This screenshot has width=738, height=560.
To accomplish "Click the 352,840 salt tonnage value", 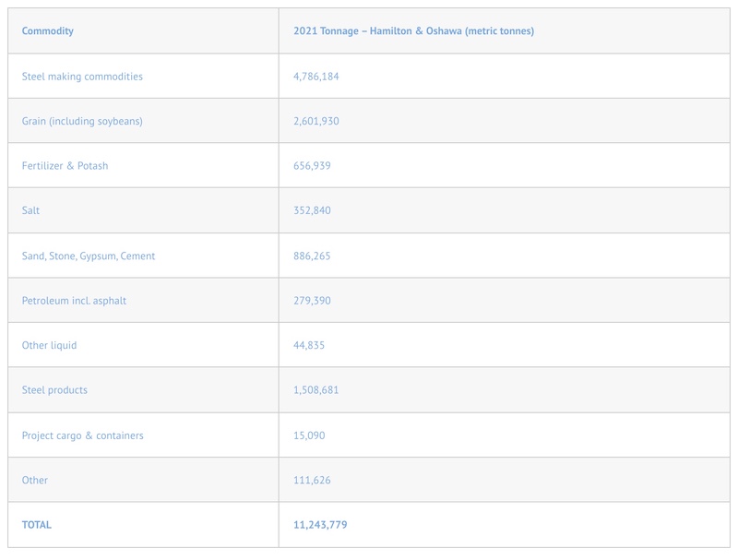I will point(312,210).
